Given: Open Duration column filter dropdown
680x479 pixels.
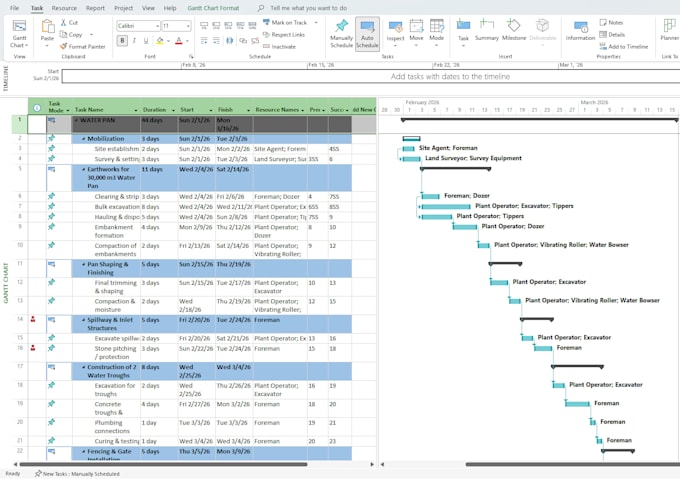Looking at the screenshot, I should point(173,110).
